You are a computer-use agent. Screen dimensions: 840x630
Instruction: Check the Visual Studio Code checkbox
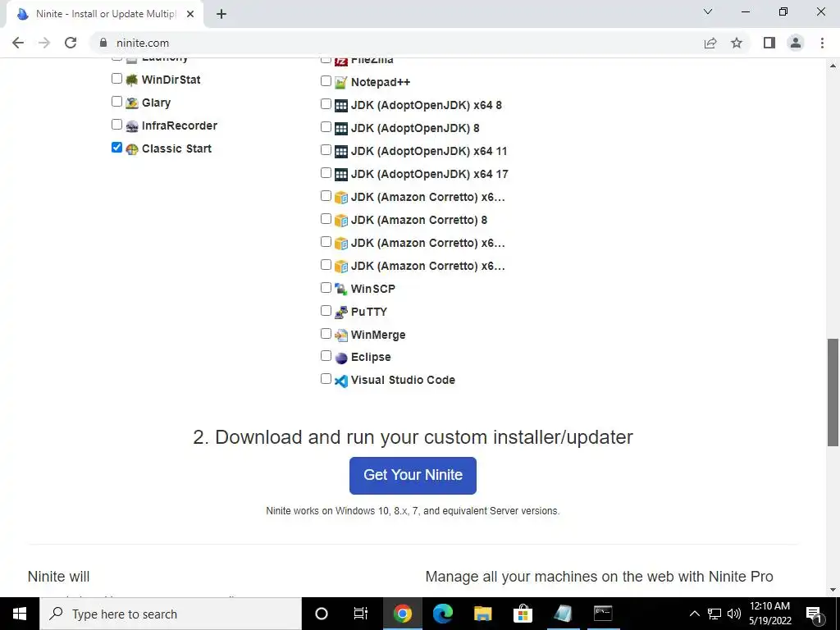[326, 379]
